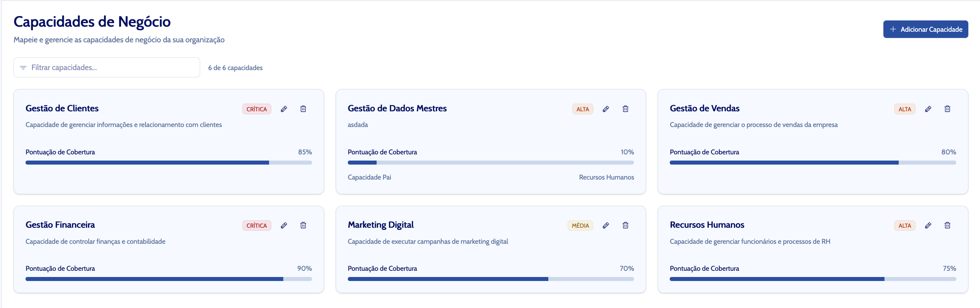The width and height of the screenshot is (980, 308).
Task: Click the CRÍTICA badge on Gestão Financeira
Action: 256,226
